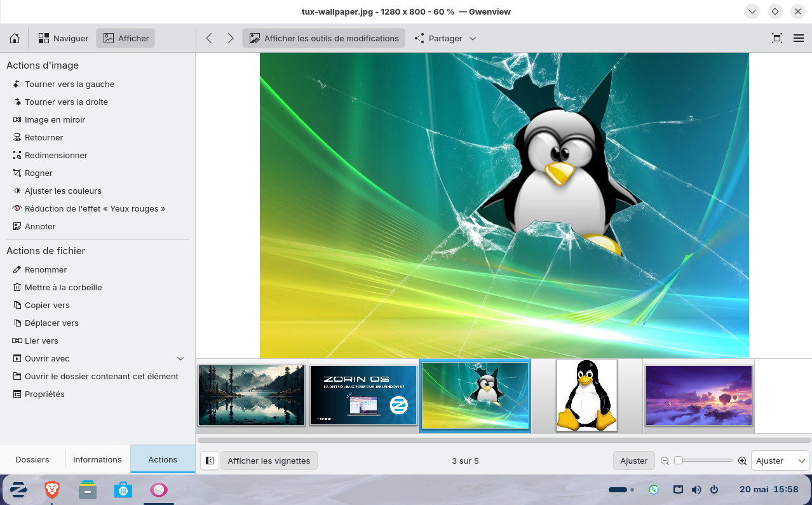Click the Gwenview taskbar icon
Image resolution: width=812 pixels, height=505 pixels.
click(159, 490)
